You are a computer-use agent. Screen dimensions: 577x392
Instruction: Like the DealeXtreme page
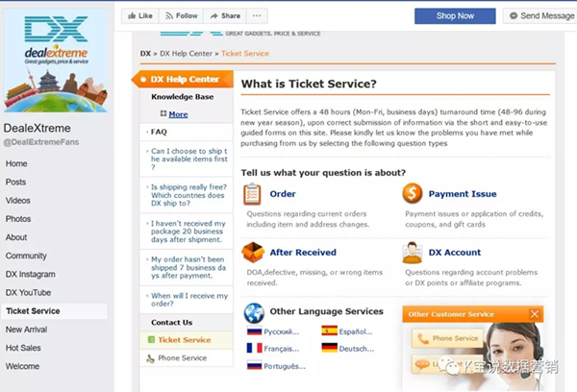click(x=140, y=15)
